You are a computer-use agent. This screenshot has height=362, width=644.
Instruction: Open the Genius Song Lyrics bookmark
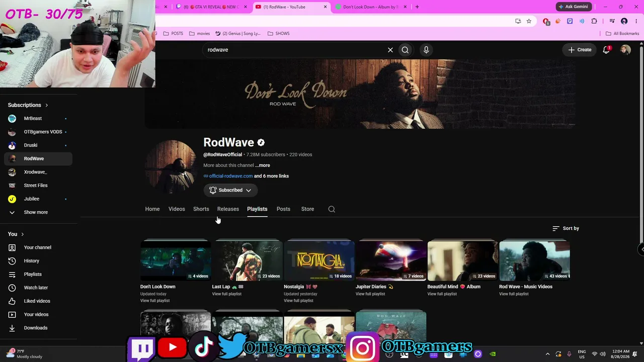pyautogui.click(x=237, y=34)
